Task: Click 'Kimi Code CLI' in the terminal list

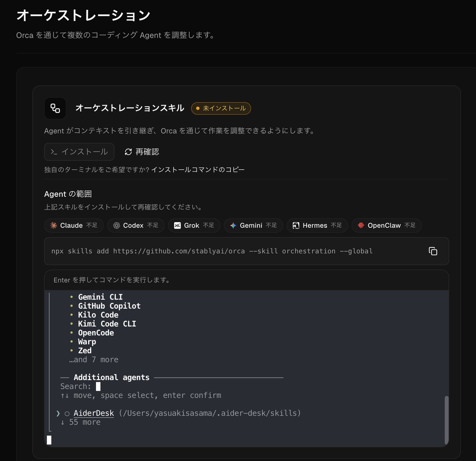Action: point(107,324)
